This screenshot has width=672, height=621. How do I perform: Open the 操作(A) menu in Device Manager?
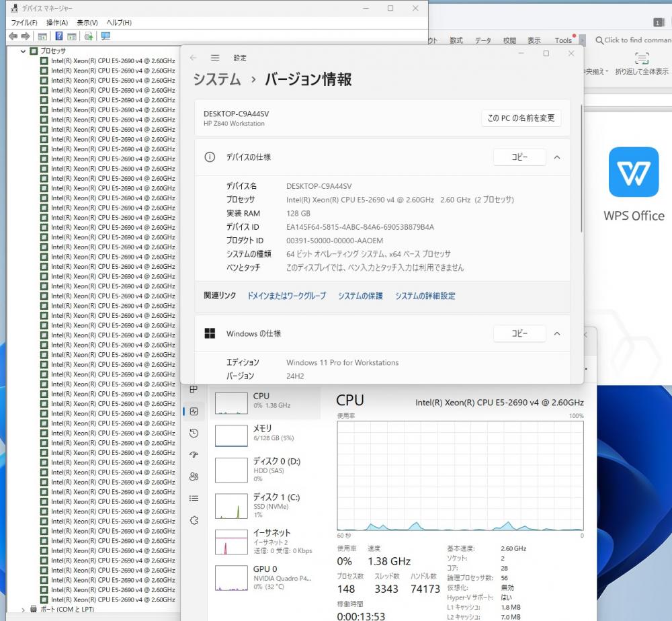(57, 23)
